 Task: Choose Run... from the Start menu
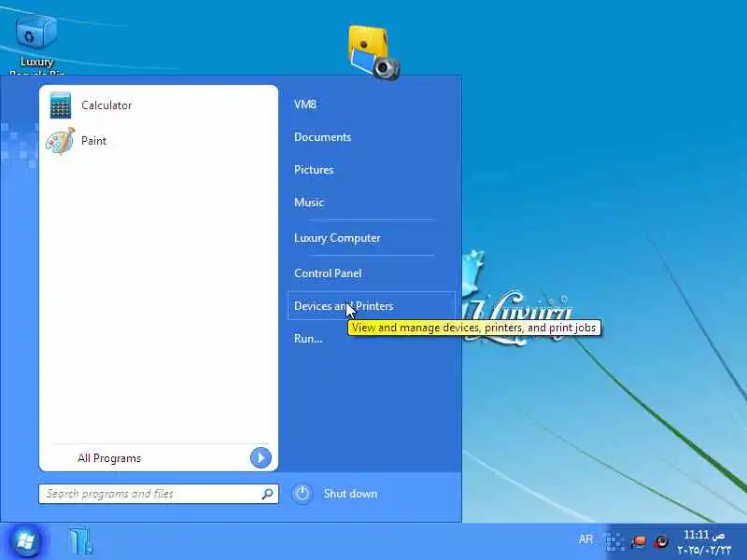click(x=308, y=339)
